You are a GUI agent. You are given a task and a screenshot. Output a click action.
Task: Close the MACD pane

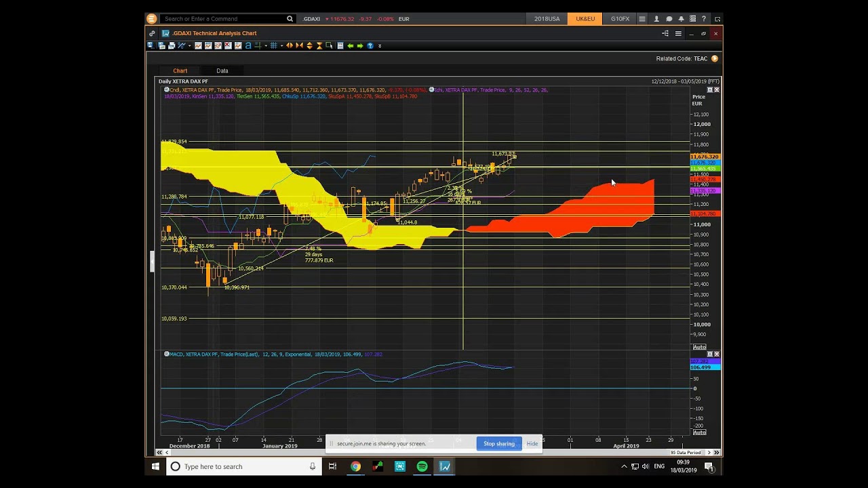[x=717, y=354]
